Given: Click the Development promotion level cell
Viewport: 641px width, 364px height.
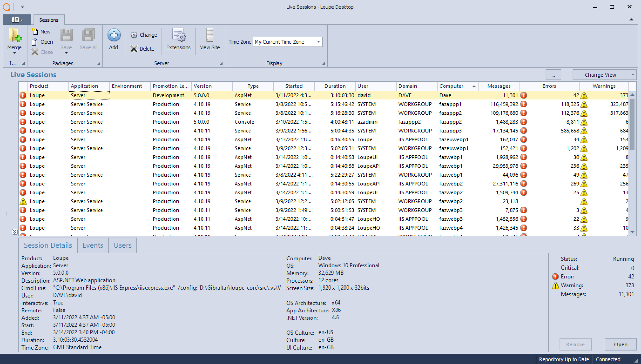Looking at the screenshot, I should [x=171, y=96].
